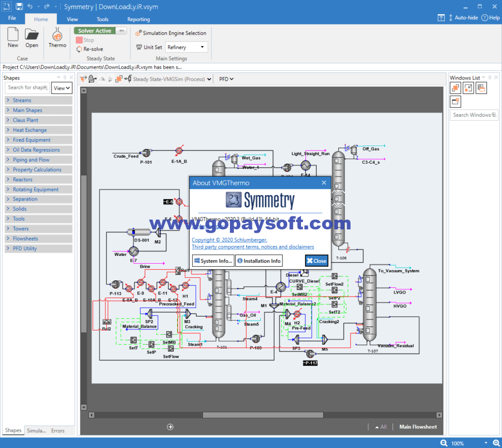The height and width of the screenshot is (448, 502).
Task: Click first orange-square Windows List icon
Action: [455, 88]
